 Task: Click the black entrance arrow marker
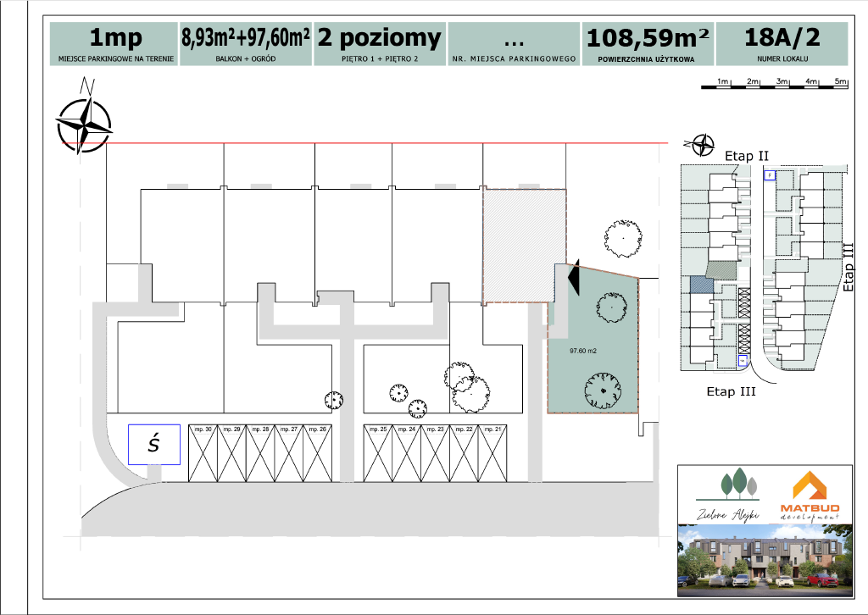click(x=573, y=278)
